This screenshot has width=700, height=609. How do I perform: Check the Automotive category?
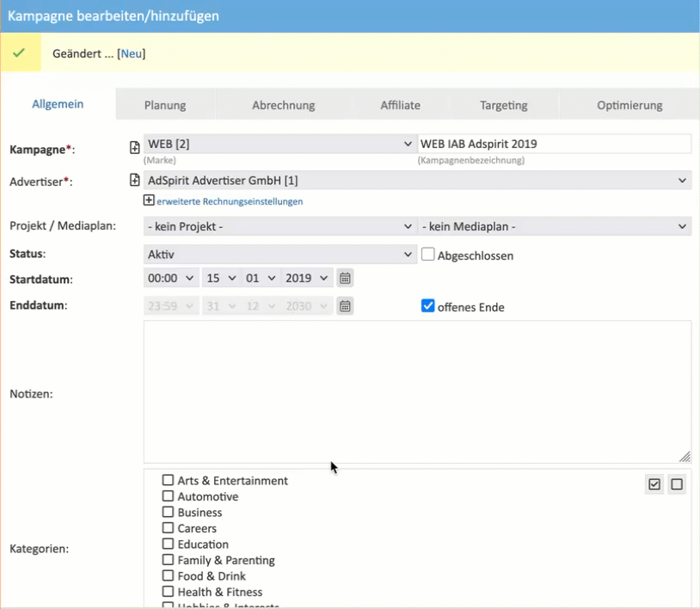[168, 496]
